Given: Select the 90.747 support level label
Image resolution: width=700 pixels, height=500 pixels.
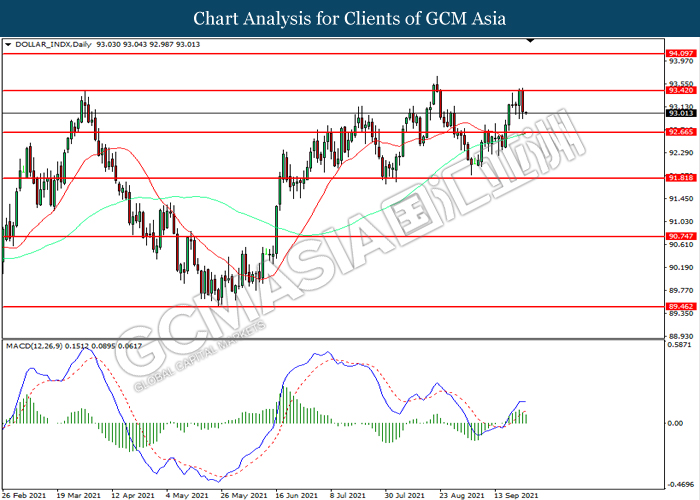Looking at the screenshot, I should pos(681,237).
